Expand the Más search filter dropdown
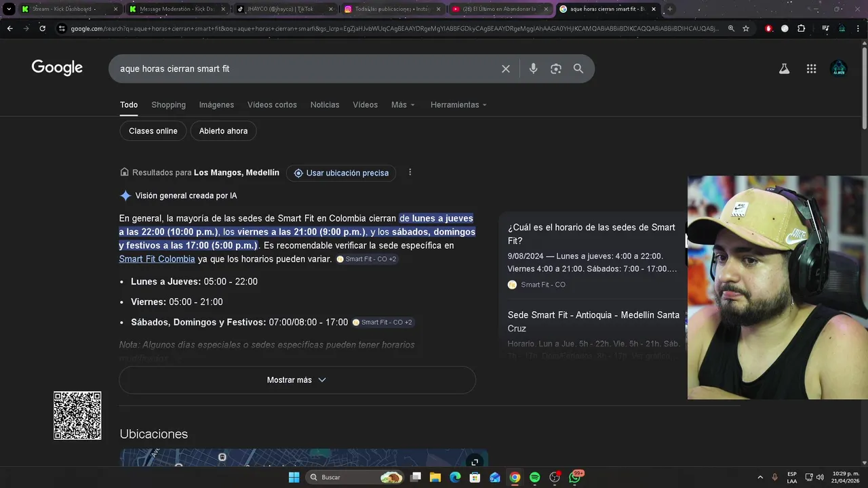This screenshot has height=488, width=868. (403, 104)
